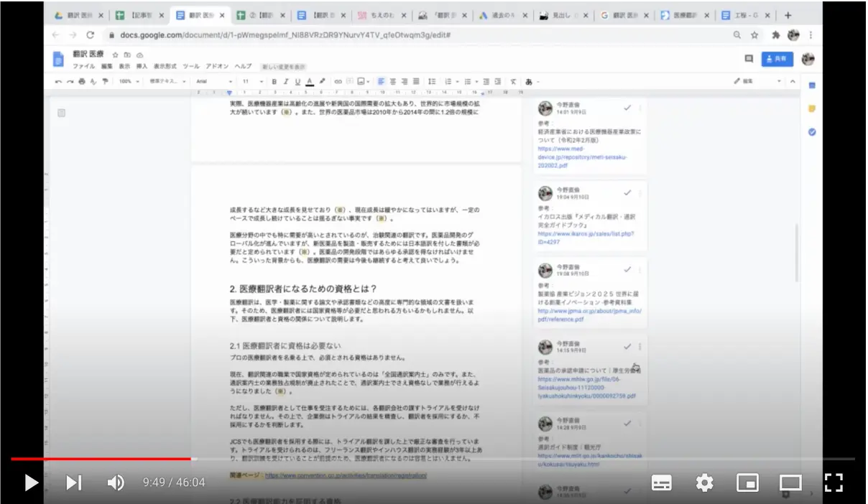This screenshot has height=504, width=868.
Task: Open the text color picker
Action: (x=310, y=81)
